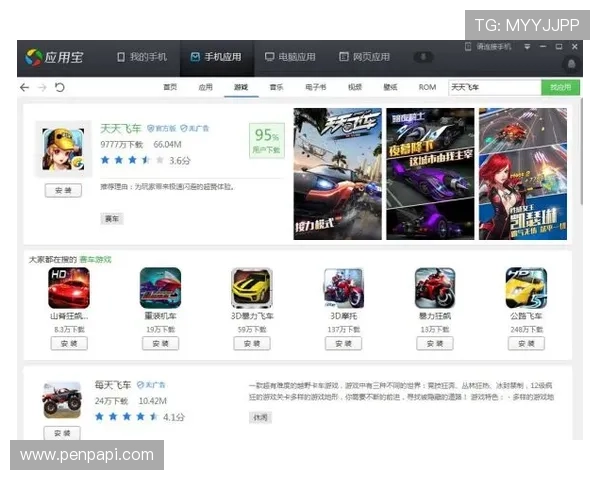Open 网页应用 tab
This screenshot has height=480, width=600.
click(365, 57)
